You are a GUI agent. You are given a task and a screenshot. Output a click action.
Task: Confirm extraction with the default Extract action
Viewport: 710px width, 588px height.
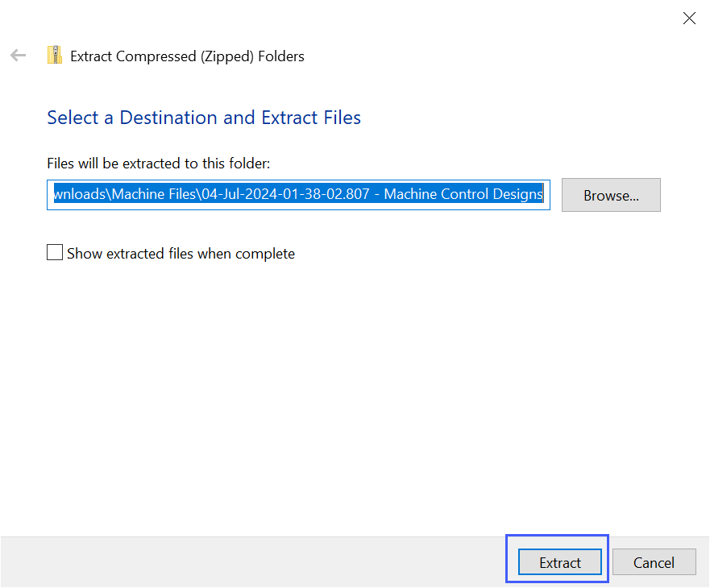tap(559, 561)
